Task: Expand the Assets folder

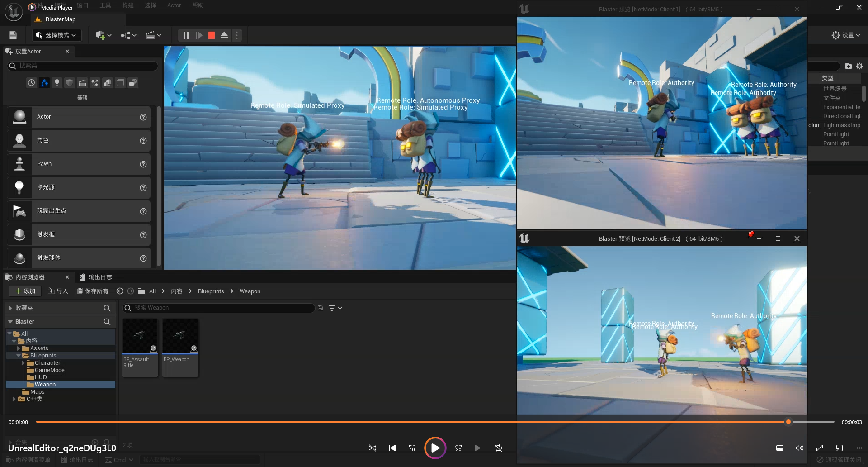Action: 19,348
